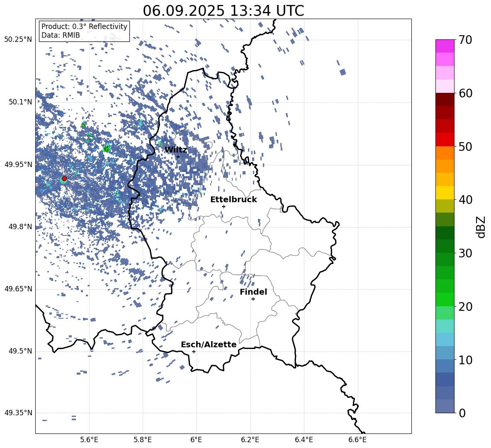Click the 40 tick on the colorbar
This screenshot has height=448, width=491.
465,200
